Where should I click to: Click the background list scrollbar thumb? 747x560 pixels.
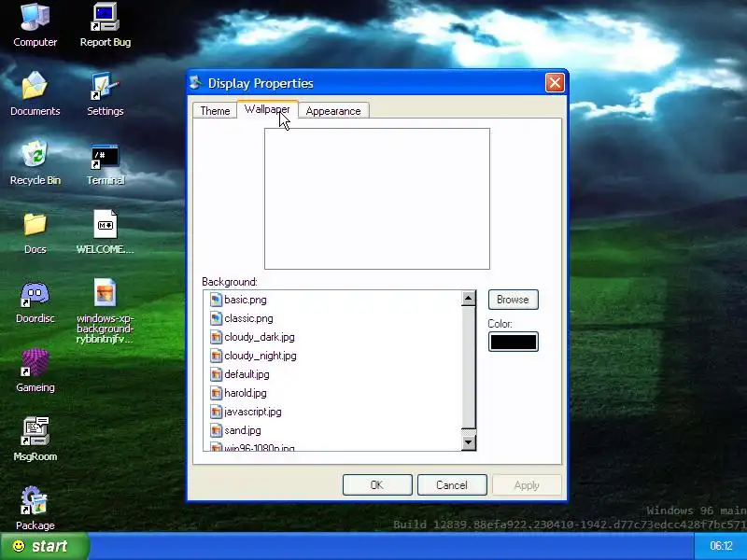pos(469,367)
